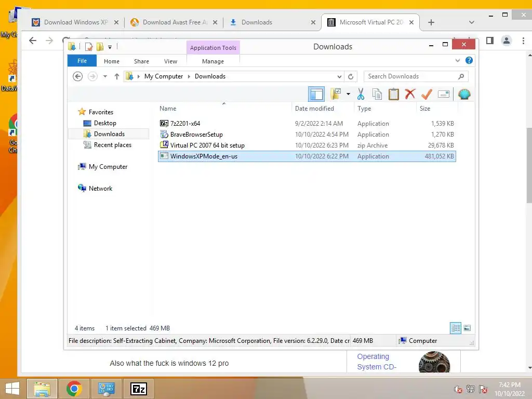Viewport: 532px width, 399px height.
Task: Select Recent places in navigation pane
Action: click(x=113, y=145)
